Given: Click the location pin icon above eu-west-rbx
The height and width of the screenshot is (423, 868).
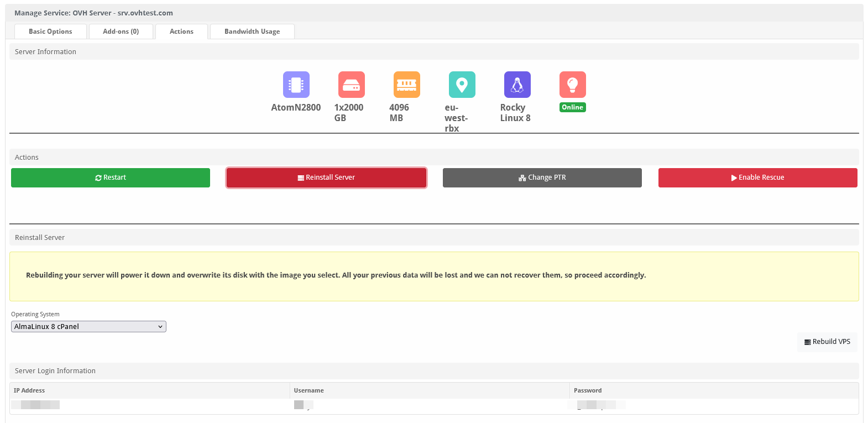Looking at the screenshot, I should [462, 85].
